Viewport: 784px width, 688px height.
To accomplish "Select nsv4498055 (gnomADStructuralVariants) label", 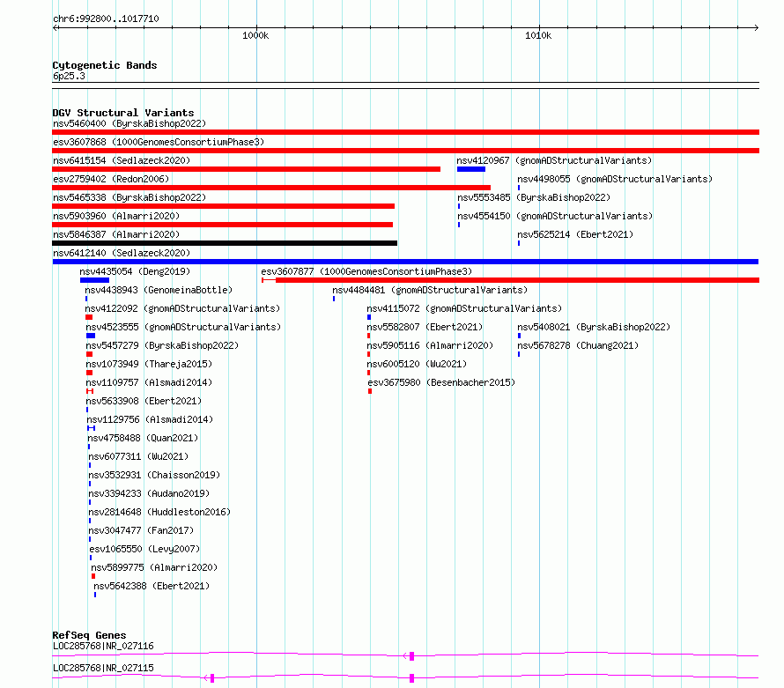I will click(615, 179).
